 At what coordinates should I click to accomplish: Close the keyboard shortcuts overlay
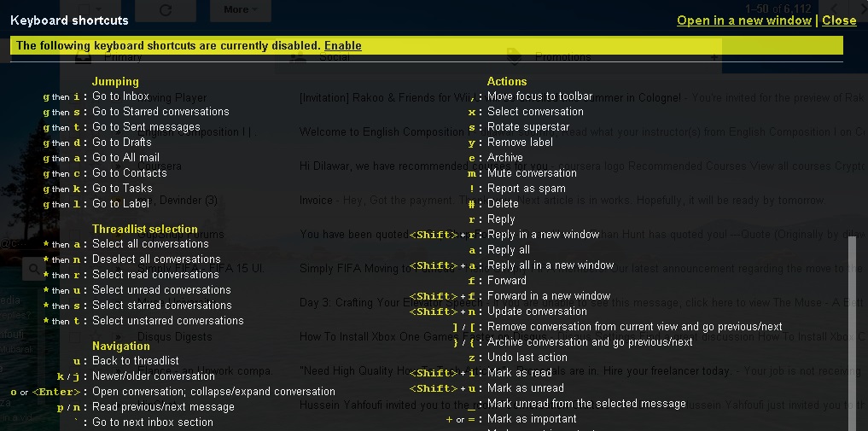[839, 20]
